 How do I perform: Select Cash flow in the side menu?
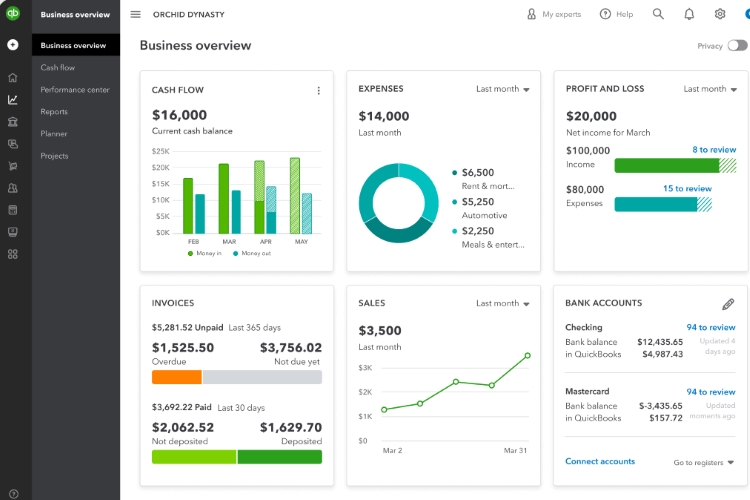pyautogui.click(x=58, y=68)
